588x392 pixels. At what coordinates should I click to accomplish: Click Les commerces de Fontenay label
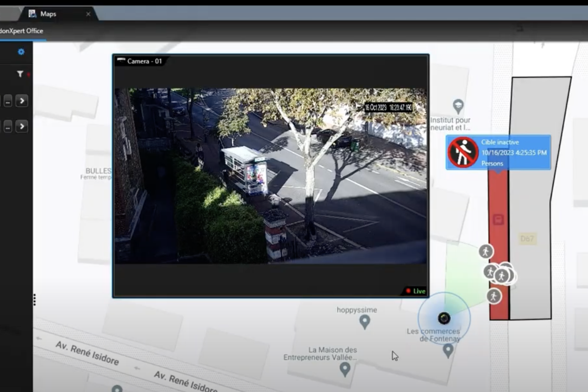pos(434,335)
